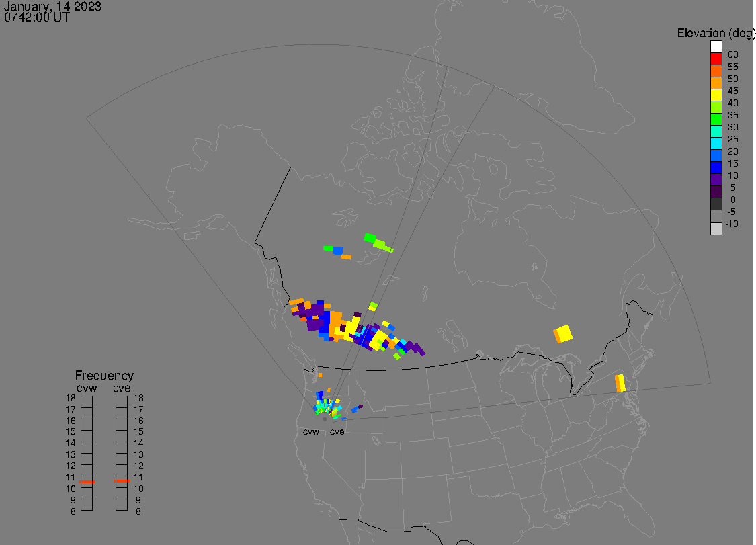This screenshot has width=756, height=545.
Task: Click the cvw header in the Frequency panel
Action: pos(87,388)
